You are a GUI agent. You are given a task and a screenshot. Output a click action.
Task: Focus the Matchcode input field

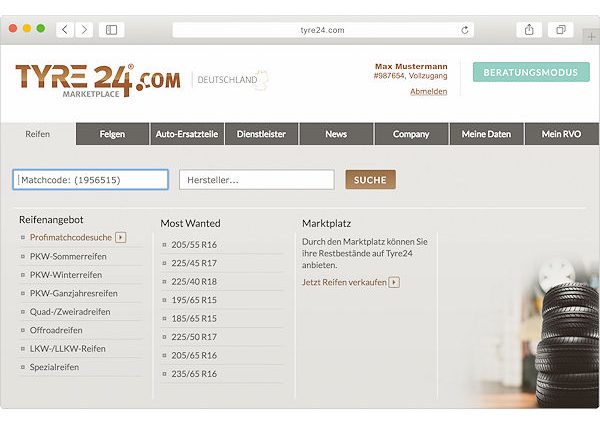coord(90,180)
